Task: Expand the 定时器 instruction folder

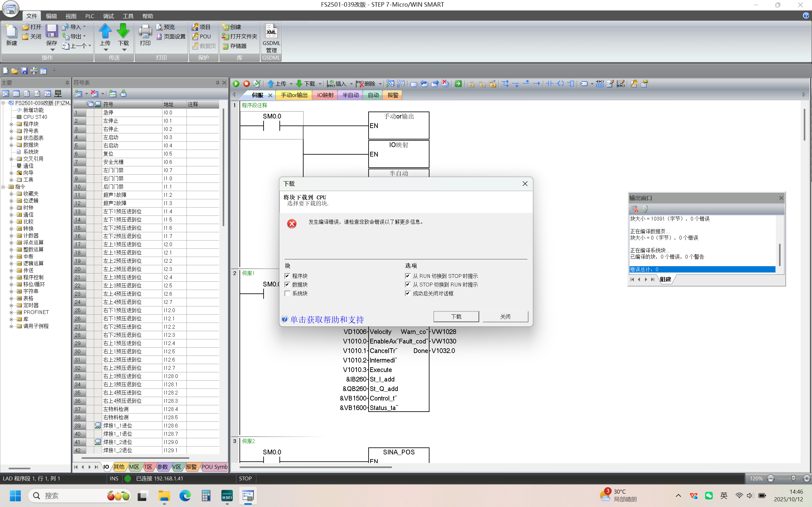Action: coord(11,305)
